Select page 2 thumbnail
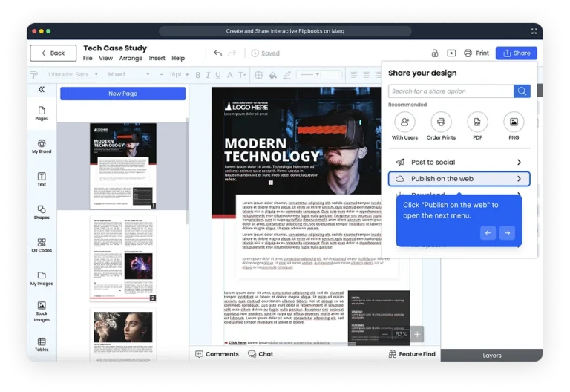The image size is (570, 392). click(123, 258)
